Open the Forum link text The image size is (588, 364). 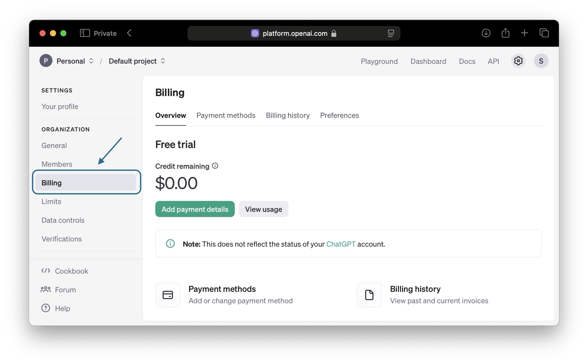pos(65,290)
